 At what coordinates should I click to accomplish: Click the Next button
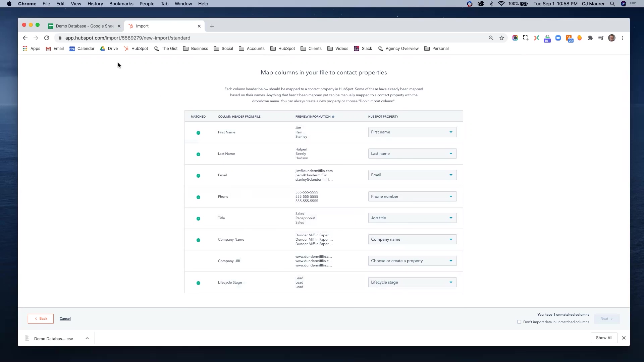point(607,319)
